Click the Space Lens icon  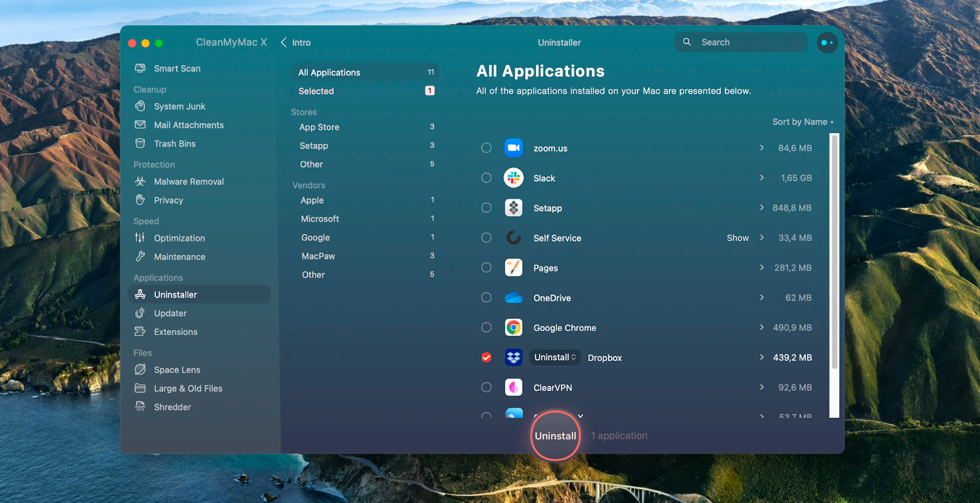pyautogui.click(x=140, y=370)
